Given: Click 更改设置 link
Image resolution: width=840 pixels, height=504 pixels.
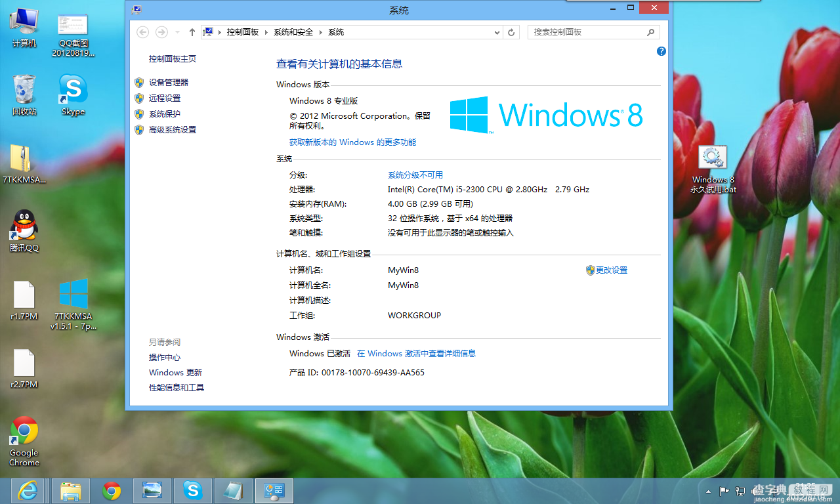Looking at the screenshot, I should coord(612,270).
